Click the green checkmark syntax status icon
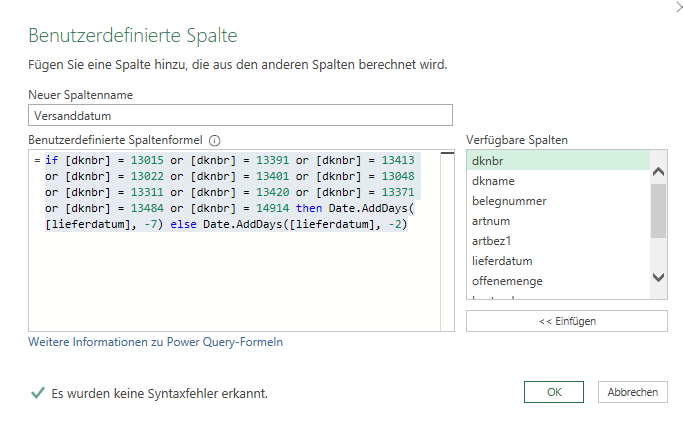The height and width of the screenshot is (423, 683). pyautogui.click(x=38, y=393)
